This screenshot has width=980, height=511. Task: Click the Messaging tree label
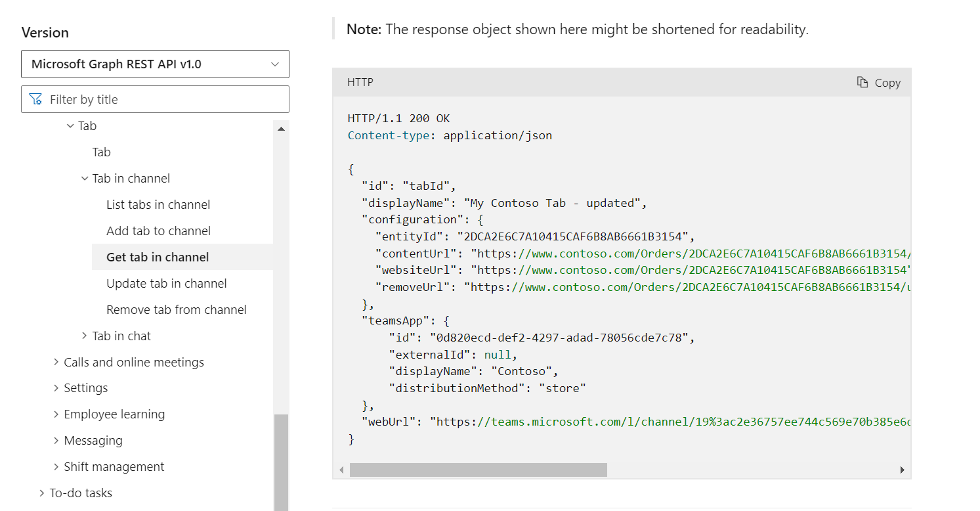[93, 440]
